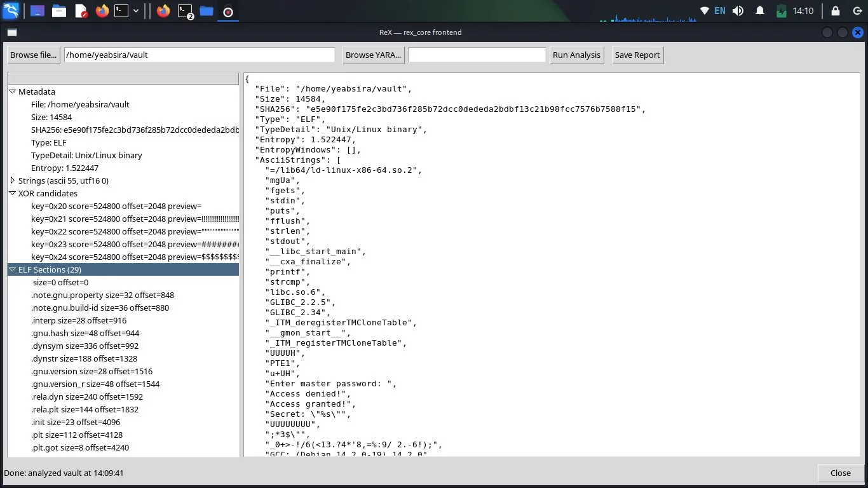Launch terminal emulator from the panel launcher
The width and height of the screenshot is (868, 488).
[121, 11]
